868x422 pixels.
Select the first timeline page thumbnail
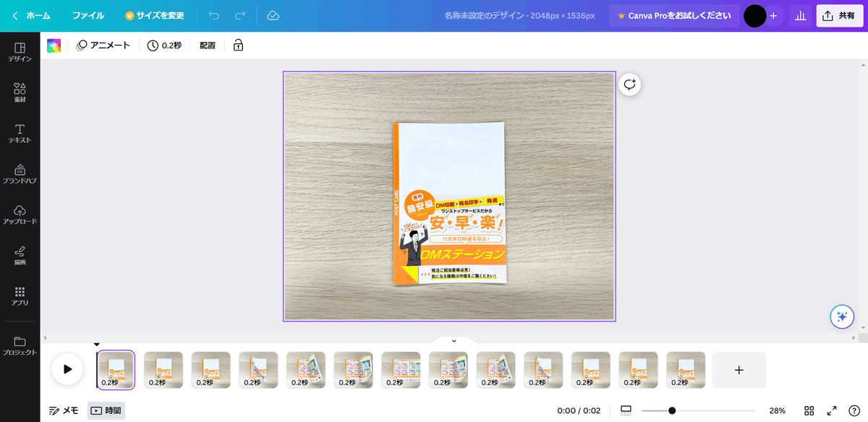(116, 370)
